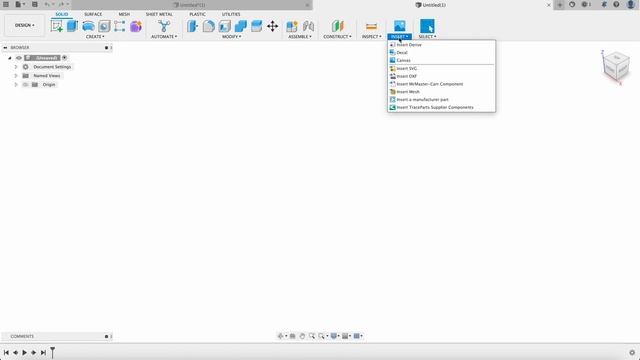Click the Insert image icon

click(400, 26)
